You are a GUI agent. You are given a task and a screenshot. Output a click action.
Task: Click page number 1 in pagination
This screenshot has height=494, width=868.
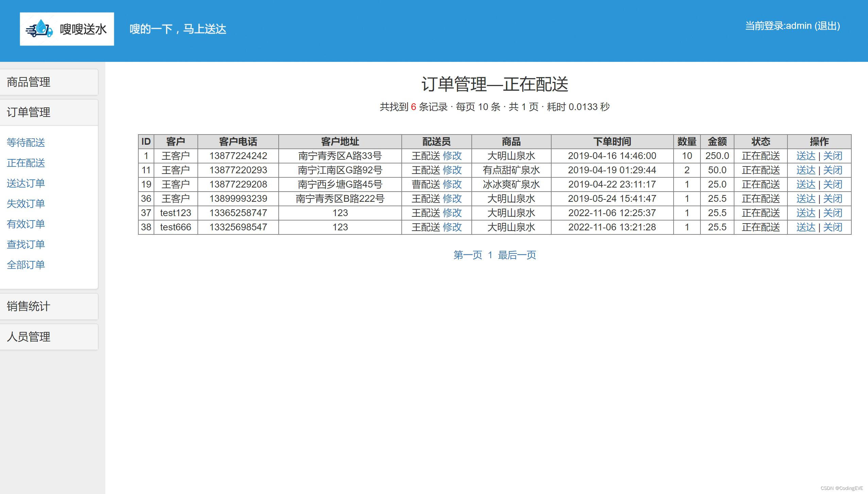coord(490,255)
